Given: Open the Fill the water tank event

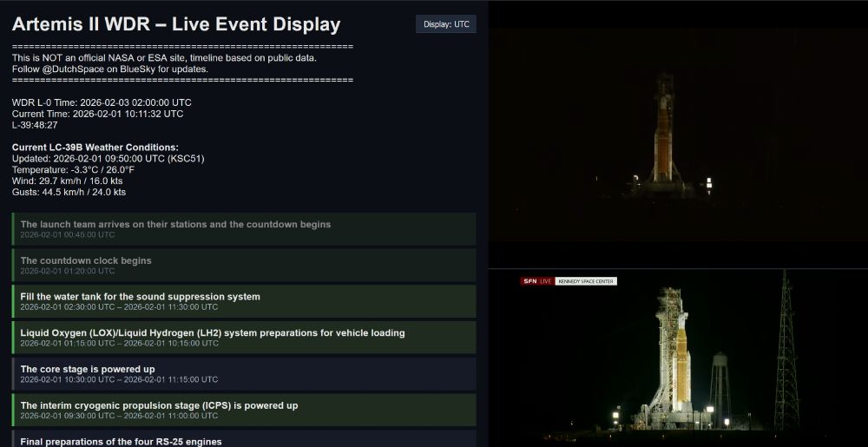Looking at the screenshot, I should click(244, 301).
